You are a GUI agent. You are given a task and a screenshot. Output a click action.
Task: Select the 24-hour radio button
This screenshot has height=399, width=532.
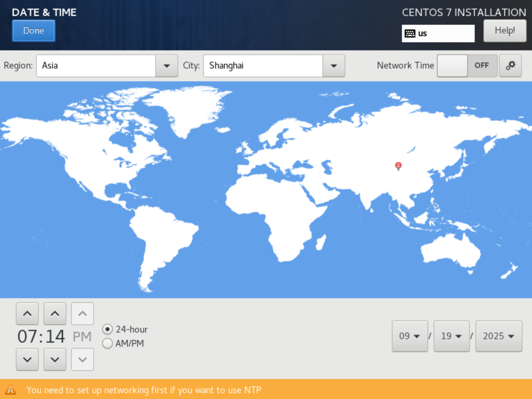coord(107,329)
